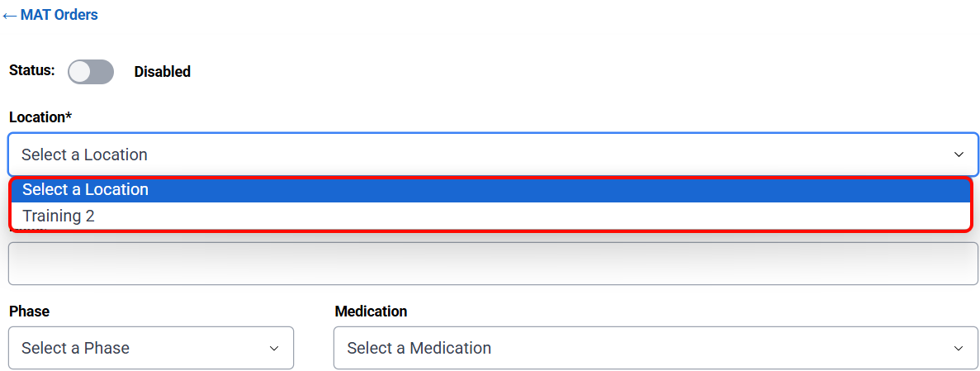Screen dimensions: 980x371
Task: Toggle the Status switch on
Action: [91, 72]
